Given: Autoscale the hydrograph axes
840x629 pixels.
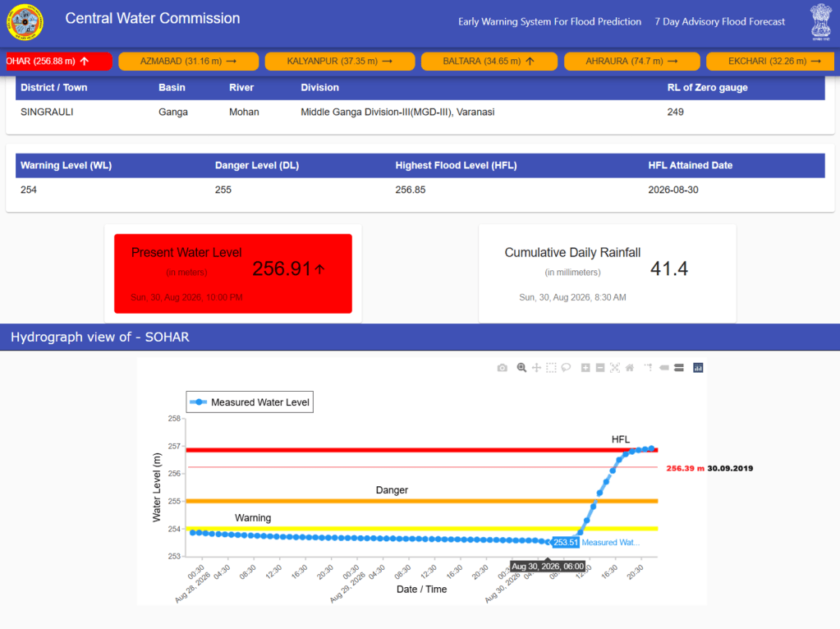Looking at the screenshot, I should (x=615, y=368).
